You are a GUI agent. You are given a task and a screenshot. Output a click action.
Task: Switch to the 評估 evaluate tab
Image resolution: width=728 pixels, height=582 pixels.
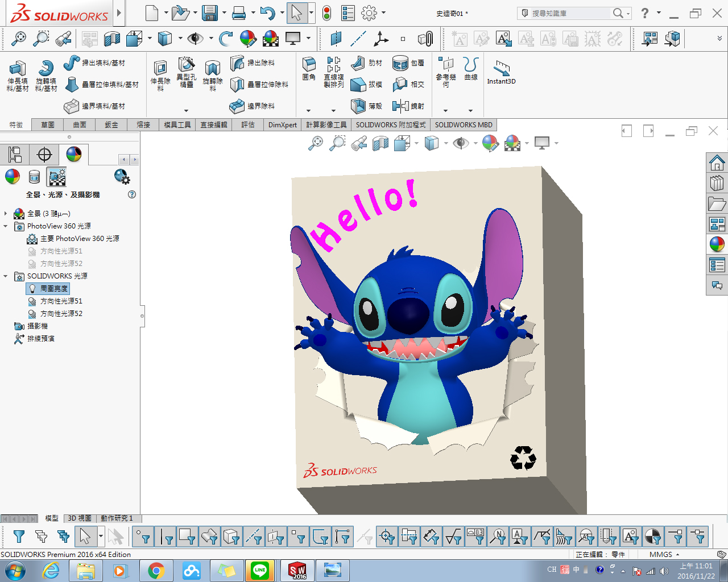pos(248,124)
